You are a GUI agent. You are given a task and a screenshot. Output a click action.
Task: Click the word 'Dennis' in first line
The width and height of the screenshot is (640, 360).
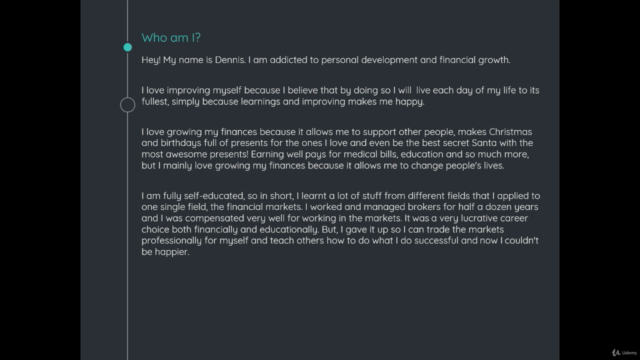[230, 60]
